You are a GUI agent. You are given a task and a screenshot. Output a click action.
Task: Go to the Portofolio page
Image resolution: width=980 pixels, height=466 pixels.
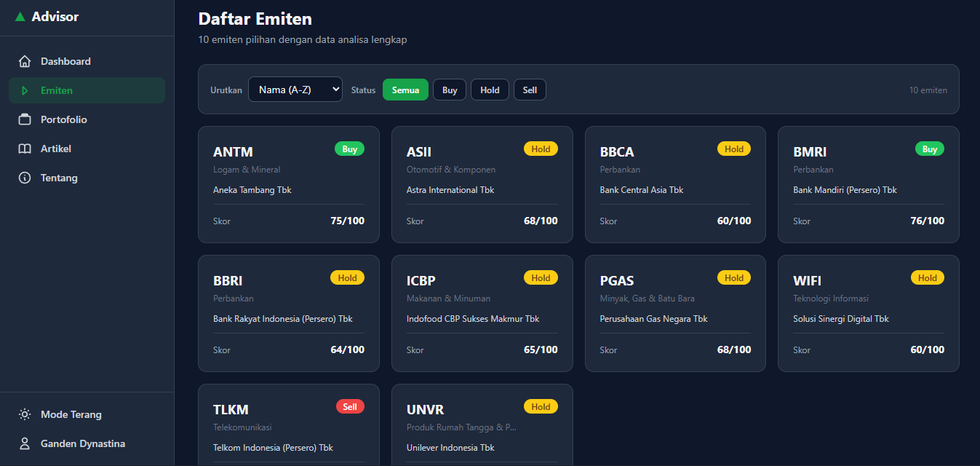[x=87, y=119]
